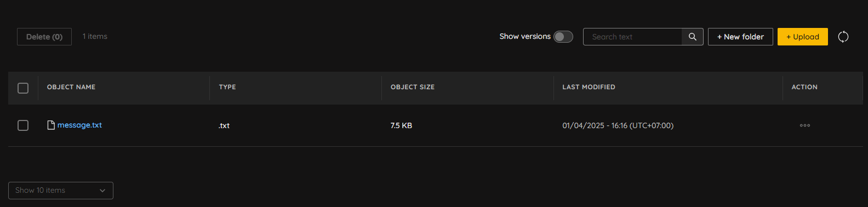Click the Action column header
The height and width of the screenshot is (207, 868).
pos(804,87)
